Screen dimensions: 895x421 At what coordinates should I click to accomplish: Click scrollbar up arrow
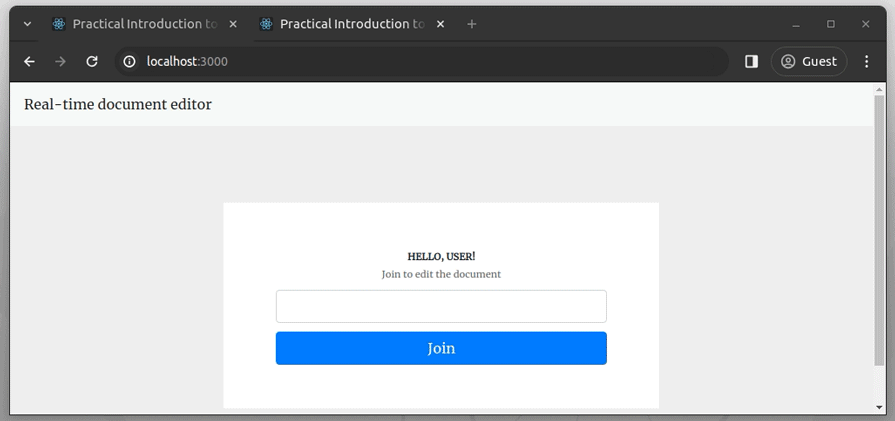pyautogui.click(x=879, y=90)
